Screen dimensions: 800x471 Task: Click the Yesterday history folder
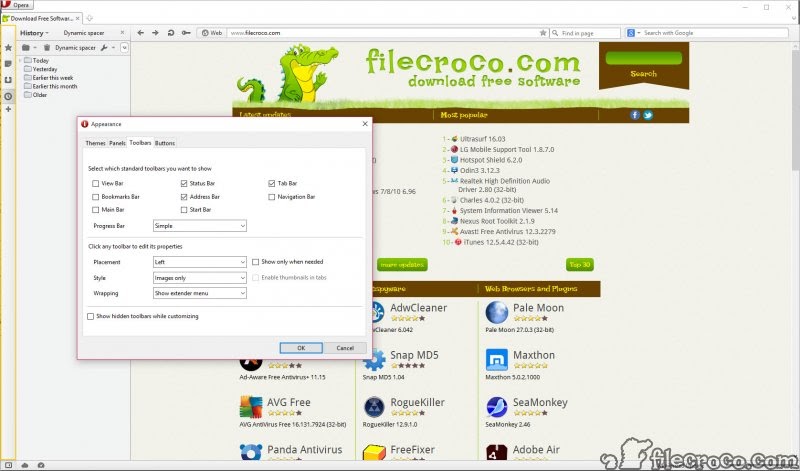44,69
